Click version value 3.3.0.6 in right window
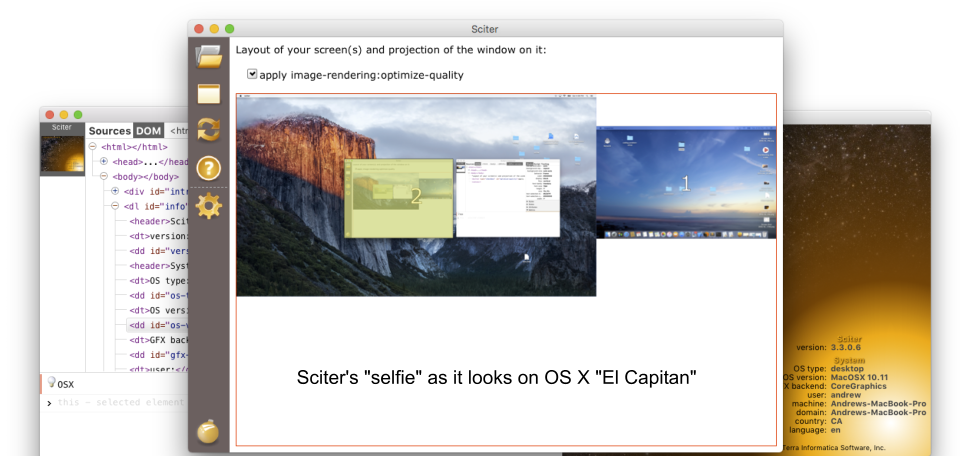The height and width of the screenshot is (456, 966). 848,347
